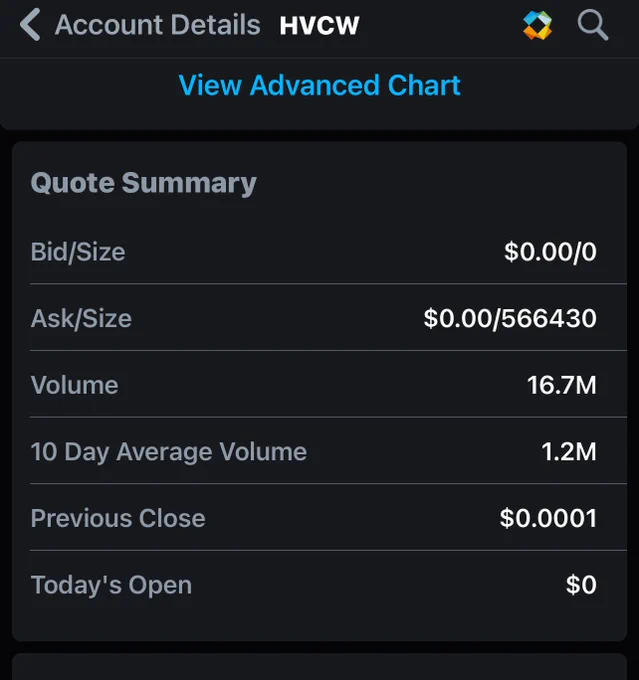Tap the 1.2M average volume value
The height and width of the screenshot is (680, 639).
coord(569,451)
